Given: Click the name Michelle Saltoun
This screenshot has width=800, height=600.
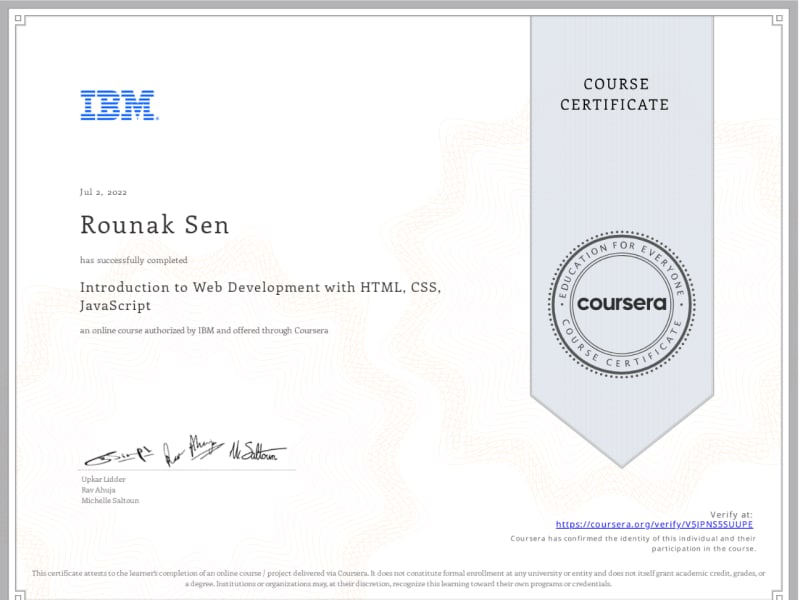Looking at the screenshot, I should tap(110, 501).
